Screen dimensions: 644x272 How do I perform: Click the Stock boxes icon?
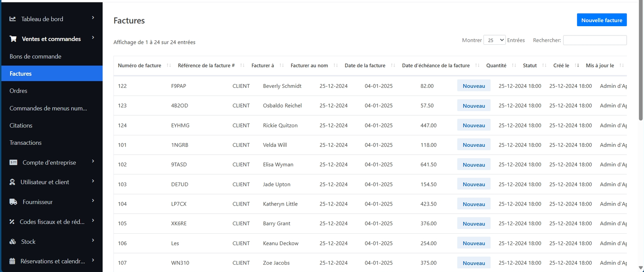[x=13, y=242]
